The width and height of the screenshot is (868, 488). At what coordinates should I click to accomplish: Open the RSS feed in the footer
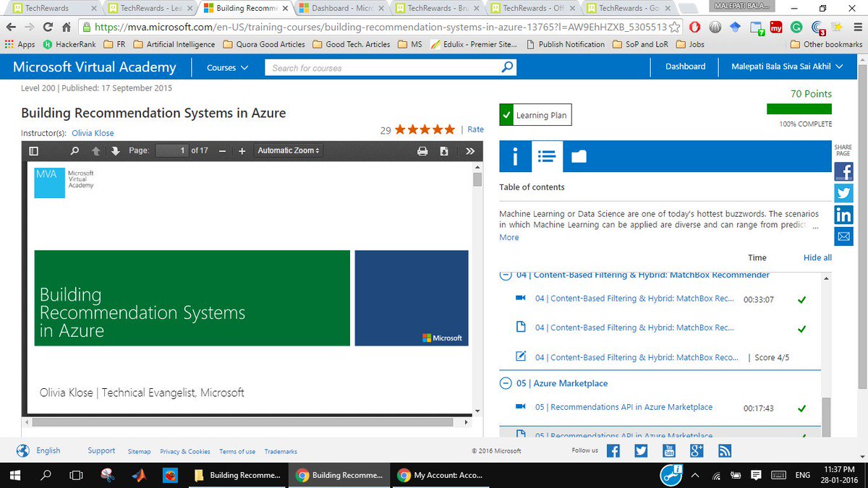(x=725, y=451)
